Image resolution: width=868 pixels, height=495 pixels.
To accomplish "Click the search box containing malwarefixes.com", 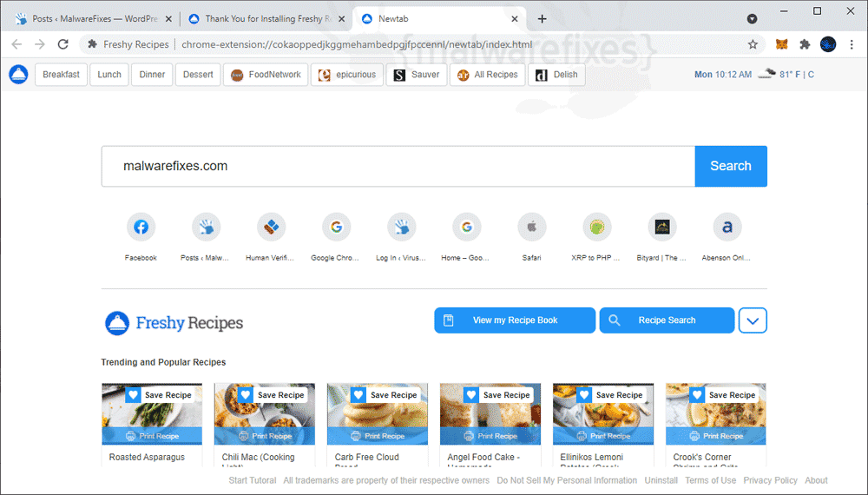I will point(398,166).
